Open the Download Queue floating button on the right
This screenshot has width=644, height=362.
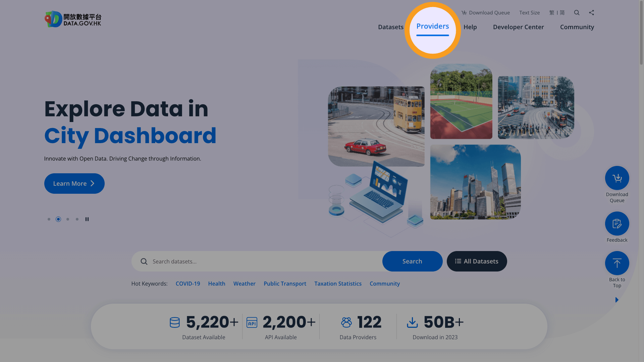pyautogui.click(x=617, y=178)
